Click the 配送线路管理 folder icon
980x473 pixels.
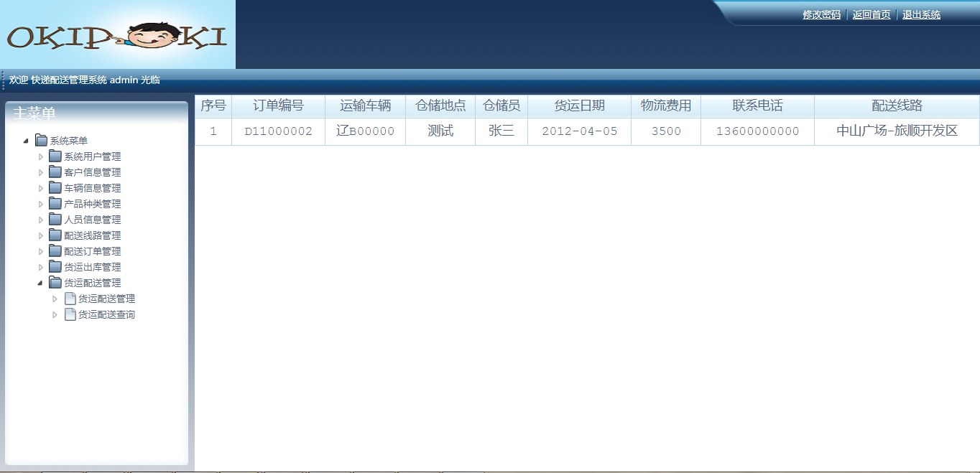(x=55, y=235)
